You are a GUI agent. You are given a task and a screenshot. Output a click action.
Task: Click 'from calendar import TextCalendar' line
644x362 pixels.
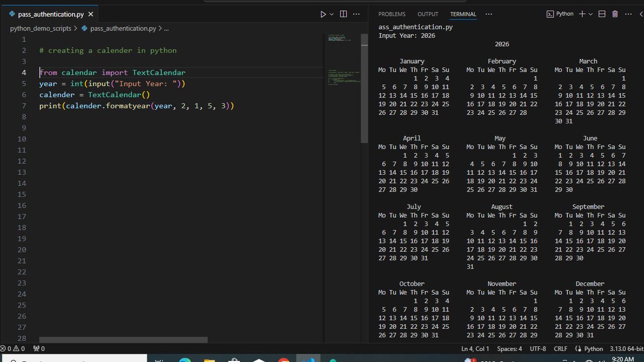pyautogui.click(x=112, y=72)
